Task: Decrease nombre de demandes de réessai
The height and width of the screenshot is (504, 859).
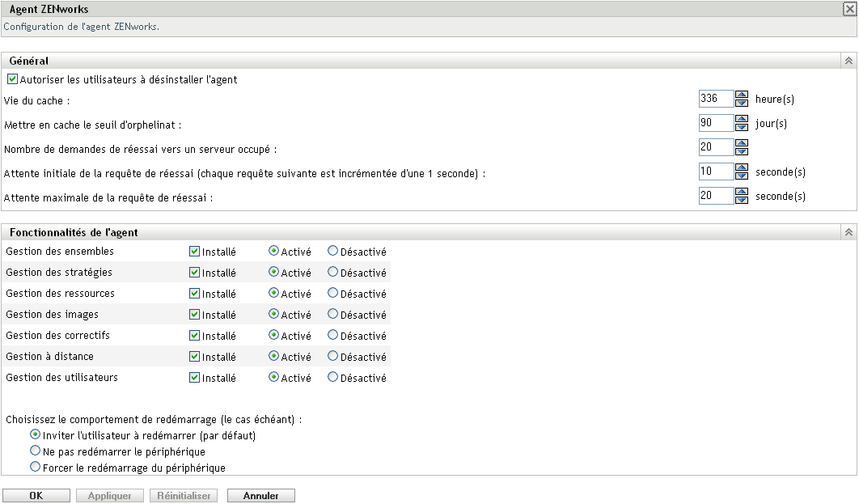Action: [x=742, y=151]
